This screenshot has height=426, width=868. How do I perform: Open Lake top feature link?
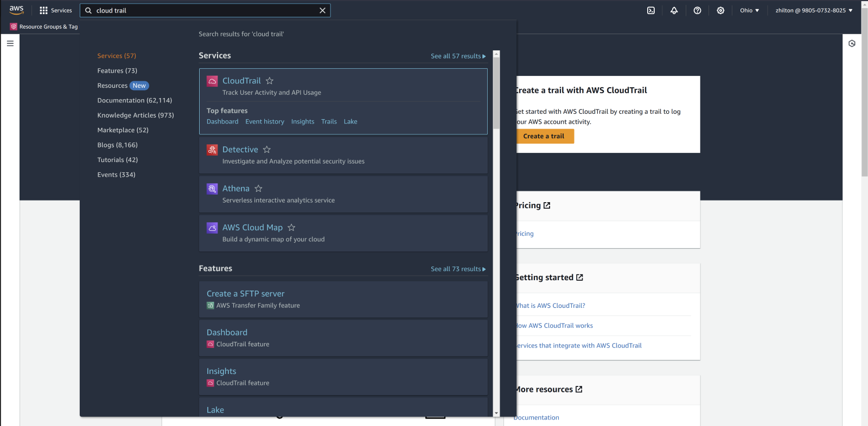click(x=350, y=121)
